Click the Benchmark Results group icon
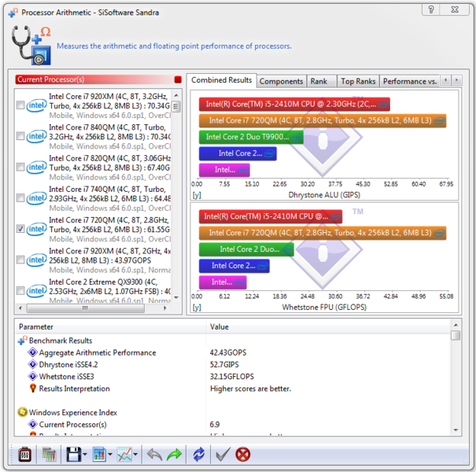The width and height of the screenshot is (476, 472). pos(23,341)
